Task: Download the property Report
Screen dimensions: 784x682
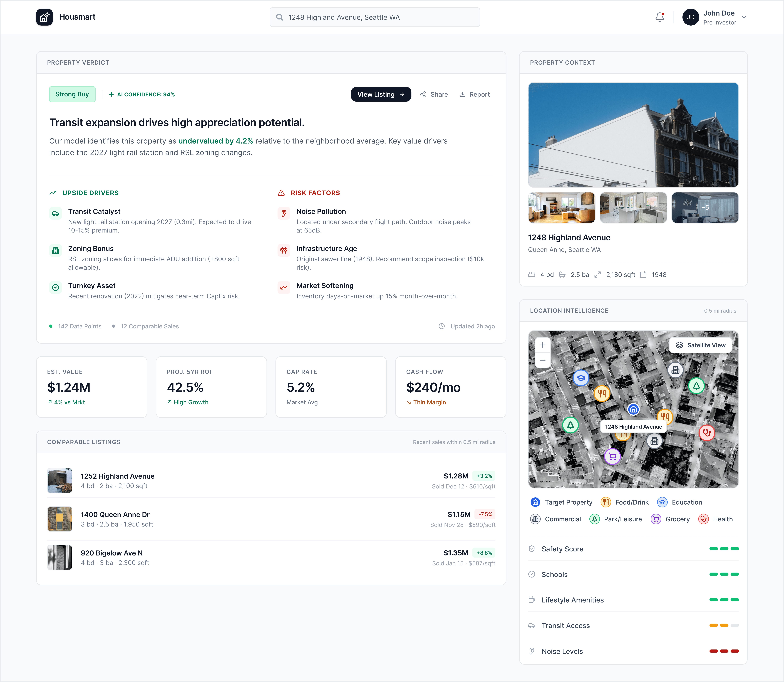Action: [475, 94]
